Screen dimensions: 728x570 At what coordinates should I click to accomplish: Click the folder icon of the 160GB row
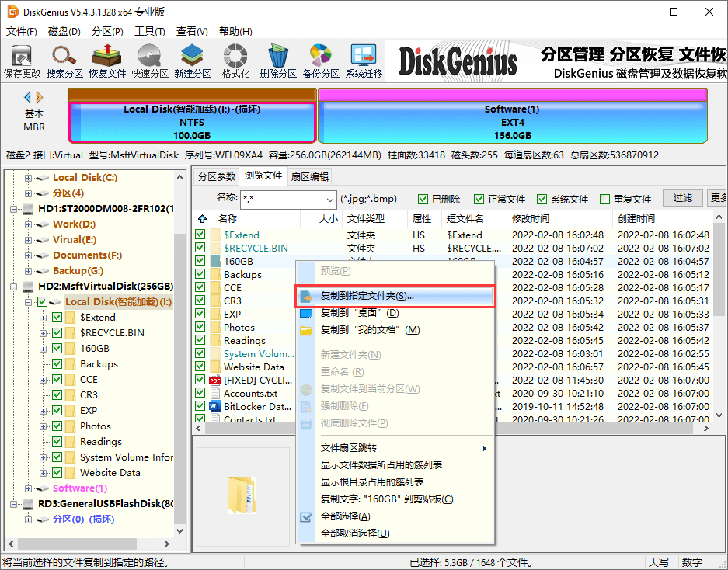pyautogui.click(x=215, y=261)
